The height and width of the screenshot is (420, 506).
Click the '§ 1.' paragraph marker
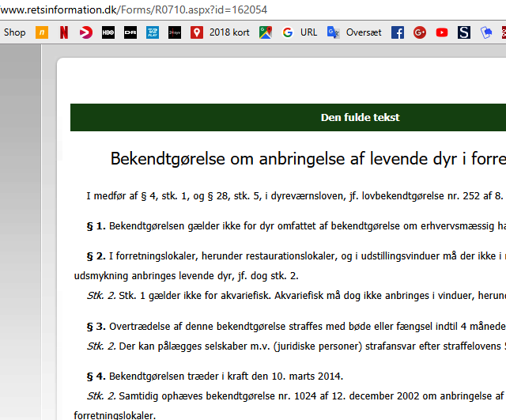coord(96,226)
